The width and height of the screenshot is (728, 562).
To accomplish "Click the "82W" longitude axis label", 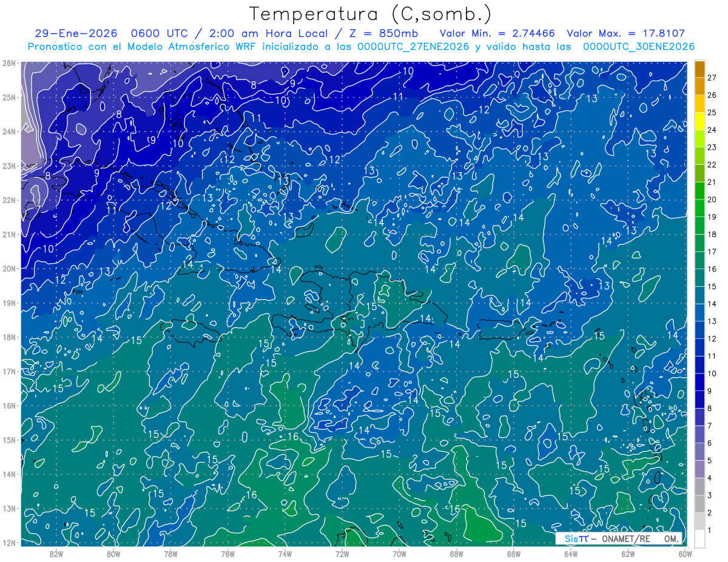I will click(x=56, y=553).
